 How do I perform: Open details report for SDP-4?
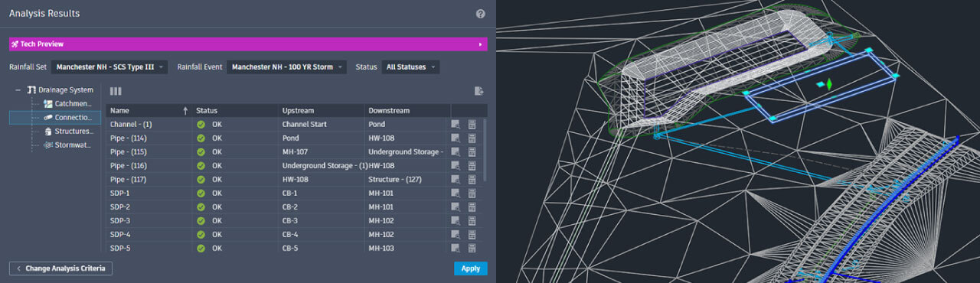point(472,234)
